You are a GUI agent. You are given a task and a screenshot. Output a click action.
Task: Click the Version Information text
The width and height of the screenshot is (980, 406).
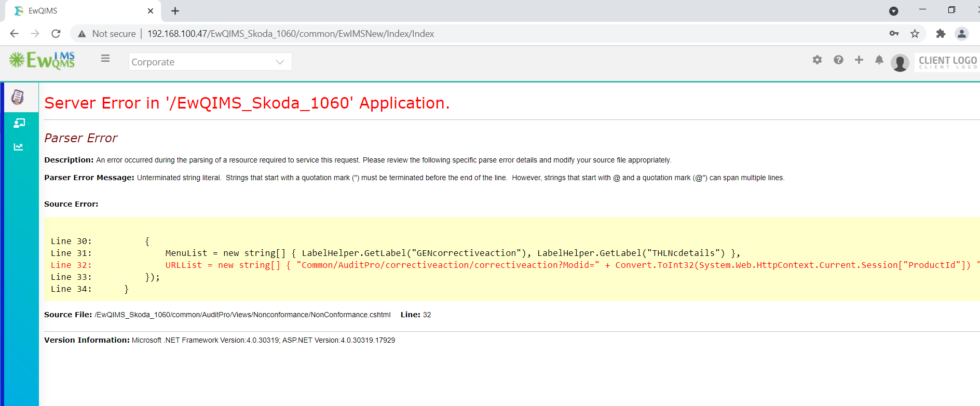220,340
